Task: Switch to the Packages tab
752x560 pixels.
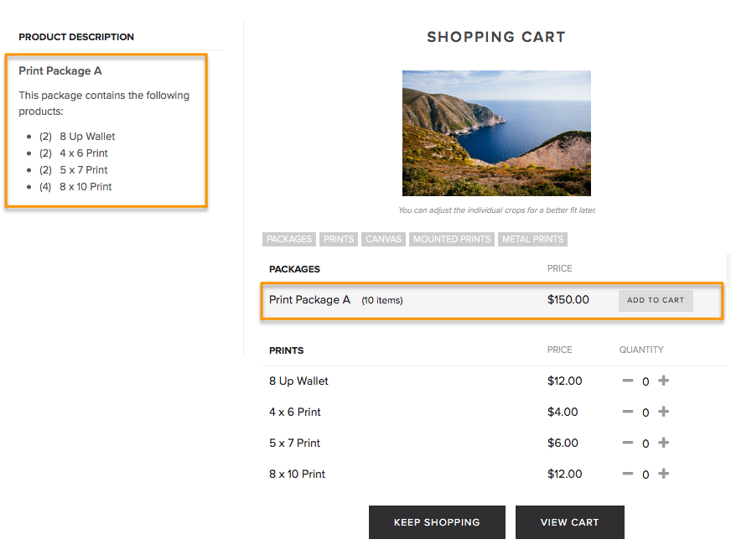Action: click(288, 239)
